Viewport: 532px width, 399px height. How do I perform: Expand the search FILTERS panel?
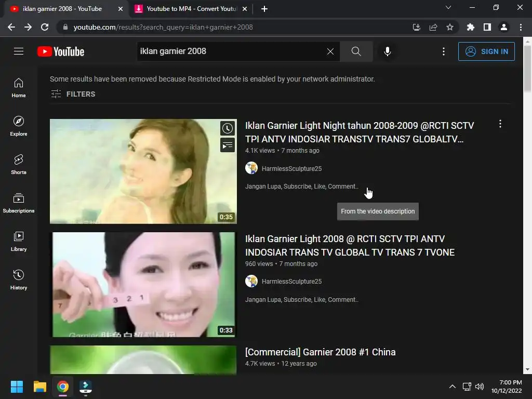pos(73,94)
